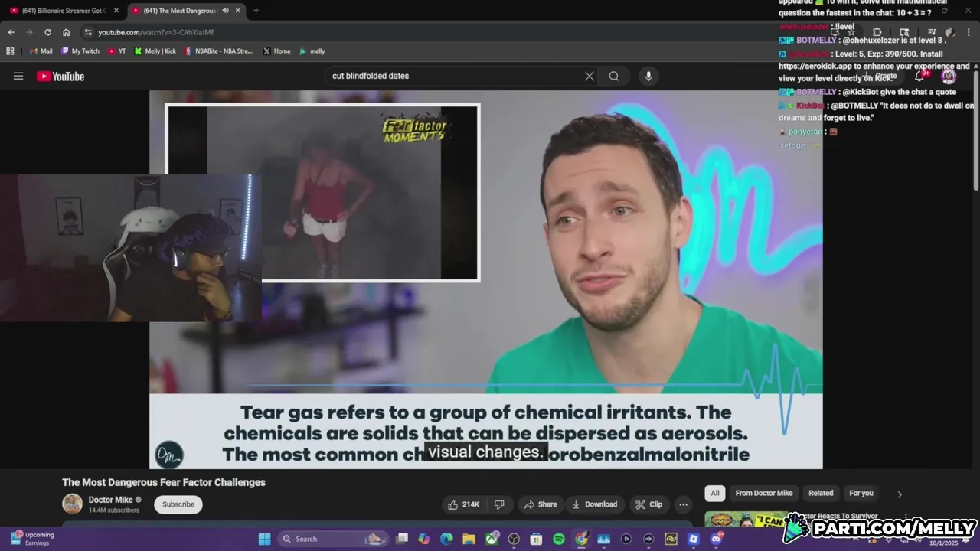Open Spotify from the taskbar
Viewport: 980px width, 551px height.
(x=559, y=539)
